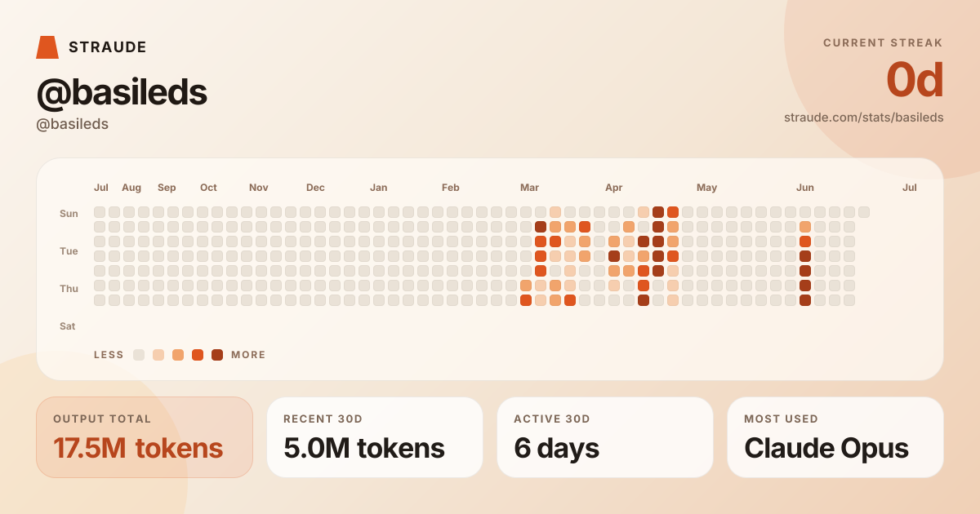Click the STRAUDE brand name text
Viewport: 980px width, 514px height.
[x=108, y=47]
